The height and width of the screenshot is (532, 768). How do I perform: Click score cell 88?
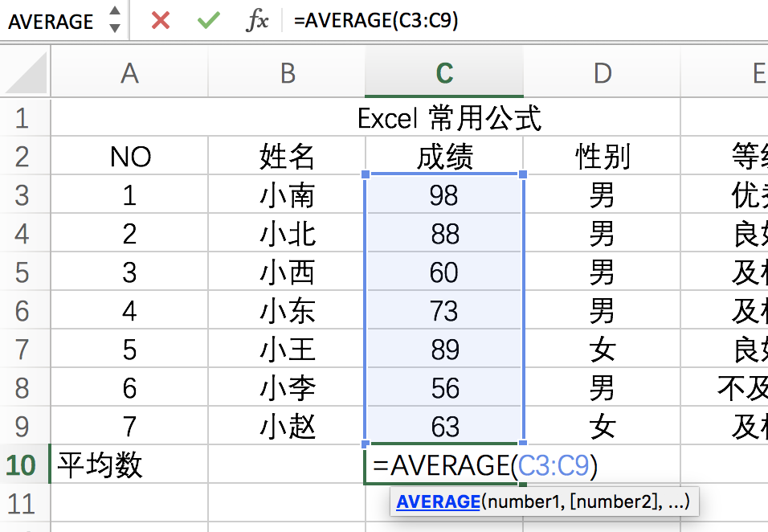tap(444, 233)
